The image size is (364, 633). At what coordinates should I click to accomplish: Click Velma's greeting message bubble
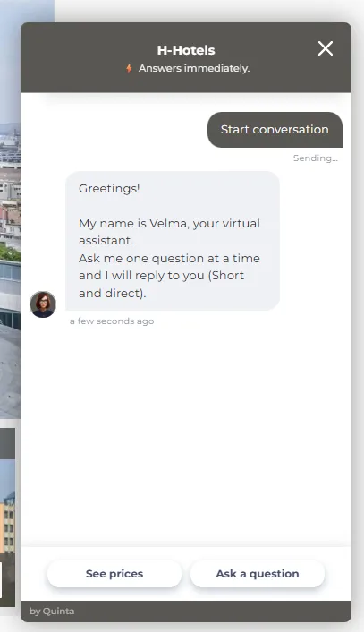[173, 241]
